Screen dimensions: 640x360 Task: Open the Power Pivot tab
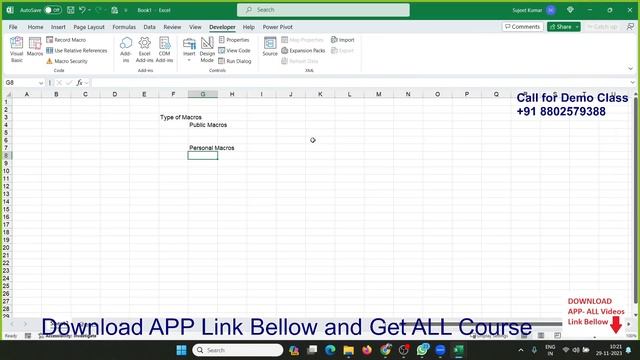click(x=278, y=27)
